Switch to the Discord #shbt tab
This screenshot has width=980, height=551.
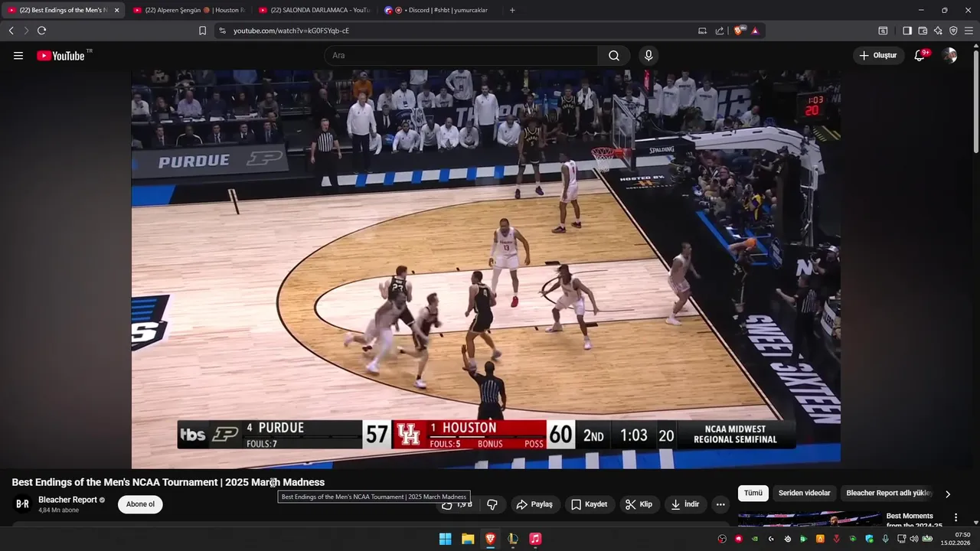[x=439, y=10]
